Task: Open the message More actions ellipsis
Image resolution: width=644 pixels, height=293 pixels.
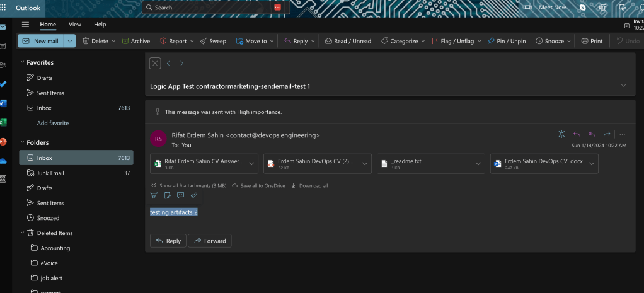Action: pos(622,134)
